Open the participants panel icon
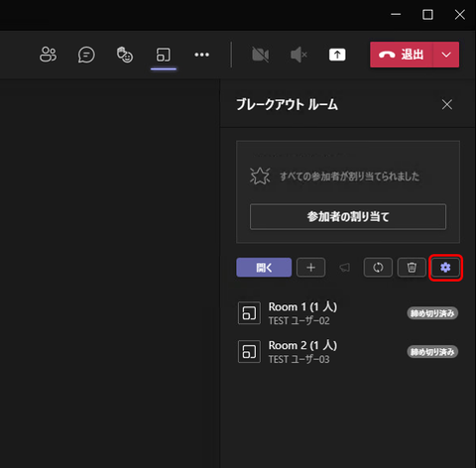476x468 pixels. coord(48,55)
